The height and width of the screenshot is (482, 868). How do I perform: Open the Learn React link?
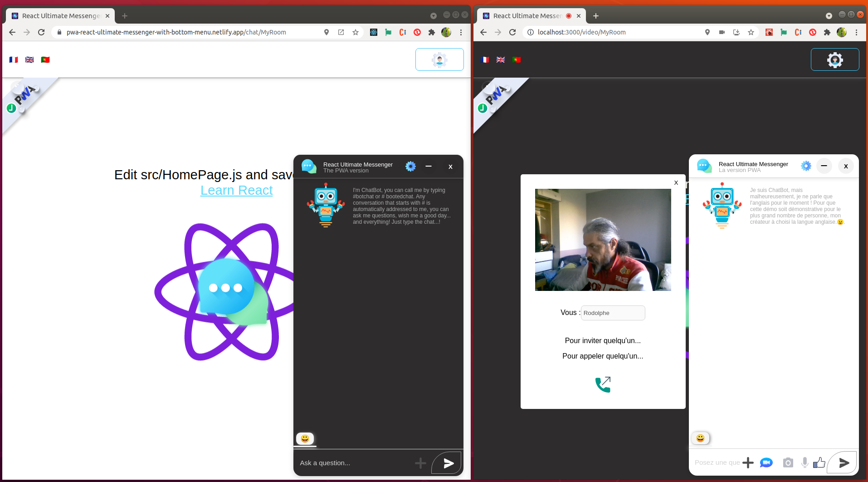coord(236,191)
